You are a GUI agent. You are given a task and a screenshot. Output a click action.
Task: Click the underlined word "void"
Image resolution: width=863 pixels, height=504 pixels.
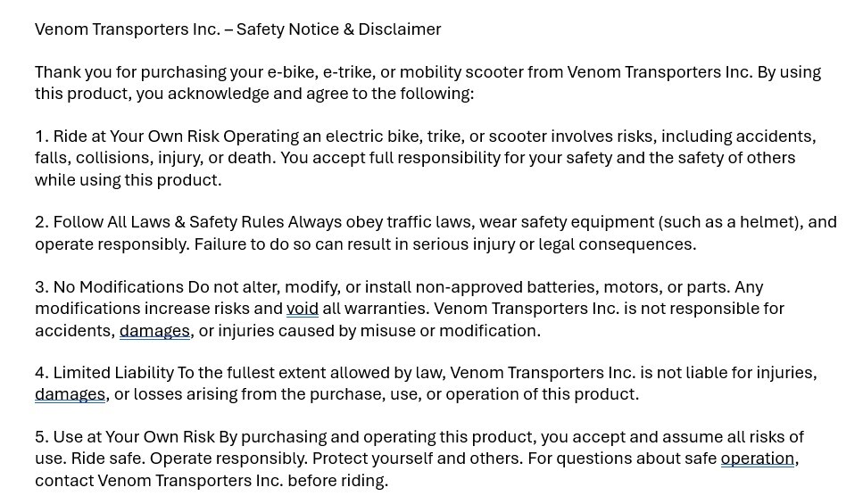tap(303, 309)
